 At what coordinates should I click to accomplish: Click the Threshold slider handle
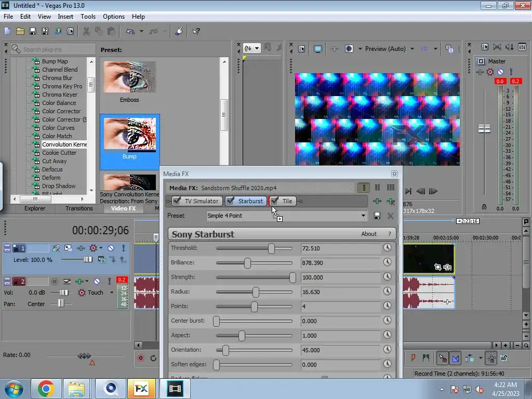pos(271,248)
